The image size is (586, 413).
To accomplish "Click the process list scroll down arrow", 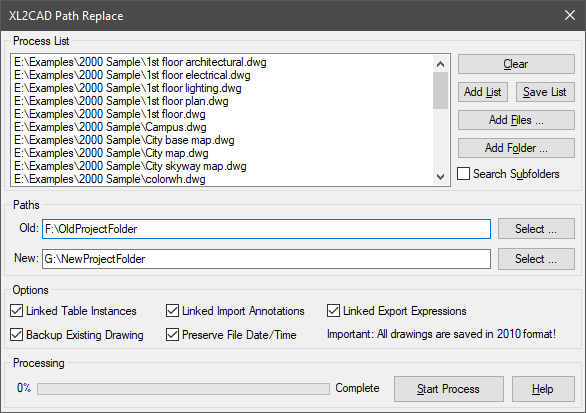I will [441, 176].
